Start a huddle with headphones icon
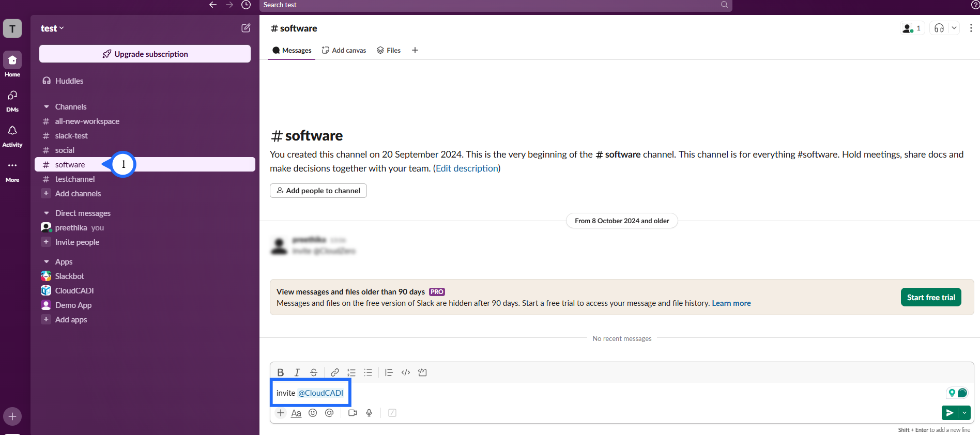This screenshot has width=980, height=435. pos(939,28)
